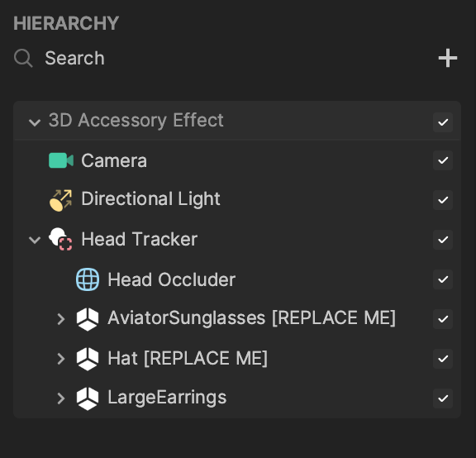Disable the Directional Light checkbox

click(443, 200)
